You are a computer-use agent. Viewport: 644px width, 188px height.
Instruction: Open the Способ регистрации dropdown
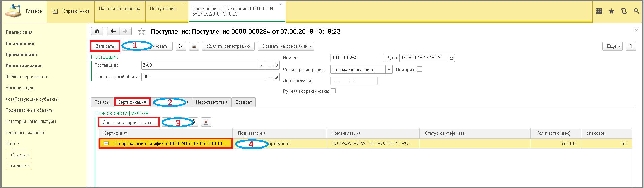click(x=389, y=70)
